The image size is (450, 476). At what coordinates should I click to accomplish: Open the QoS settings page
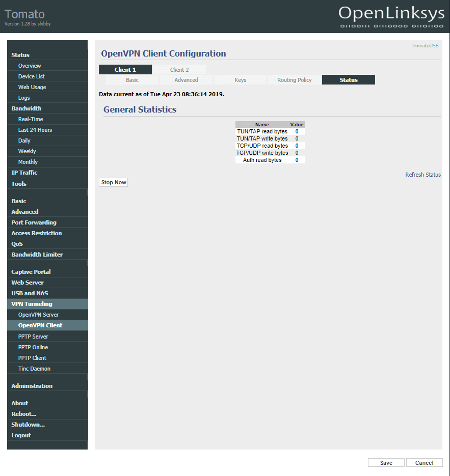[16, 243]
